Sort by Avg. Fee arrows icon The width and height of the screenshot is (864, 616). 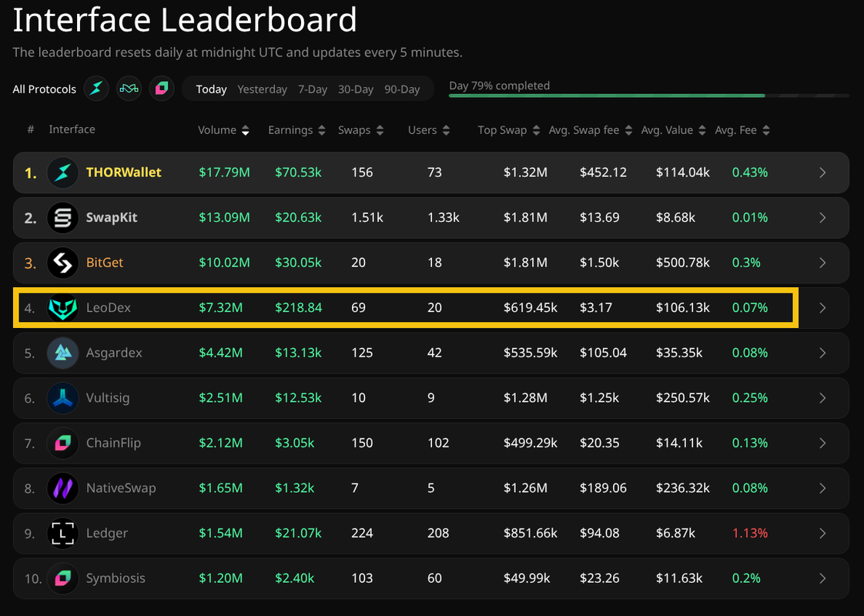pyautogui.click(x=766, y=131)
